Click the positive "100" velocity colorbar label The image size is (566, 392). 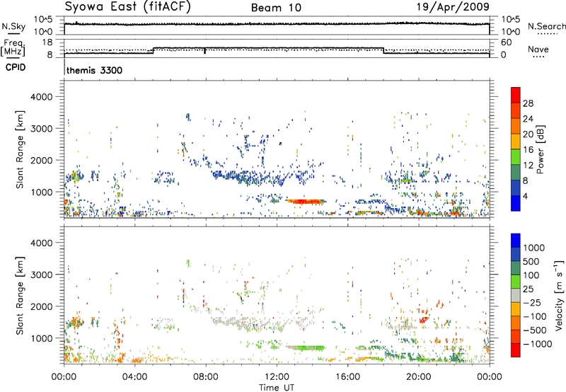click(531, 275)
